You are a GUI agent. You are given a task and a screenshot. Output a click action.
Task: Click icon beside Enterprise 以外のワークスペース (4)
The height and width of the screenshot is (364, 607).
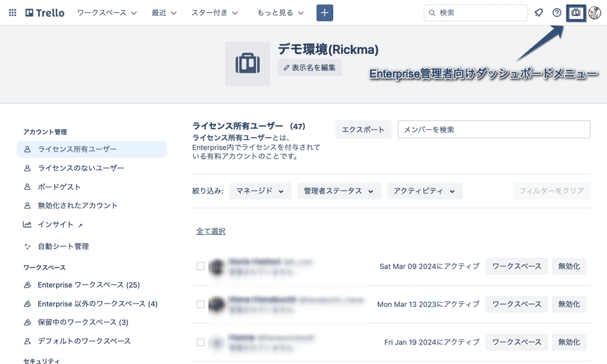27,304
